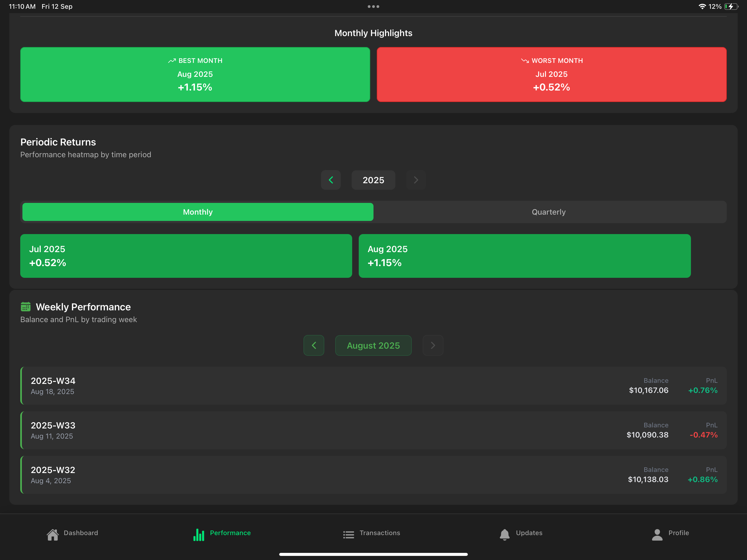The width and height of the screenshot is (747, 560).
Task: Click the Aug 4, 2025 date
Action: tap(51, 481)
